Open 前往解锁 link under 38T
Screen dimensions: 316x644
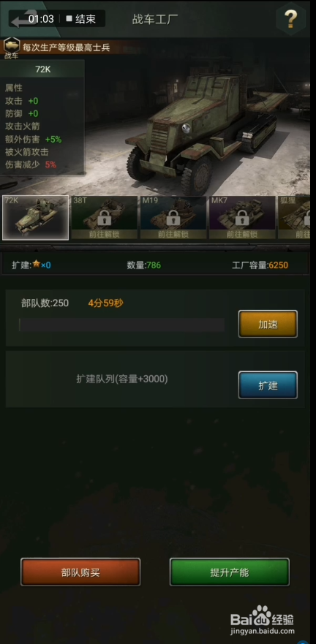coord(105,235)
